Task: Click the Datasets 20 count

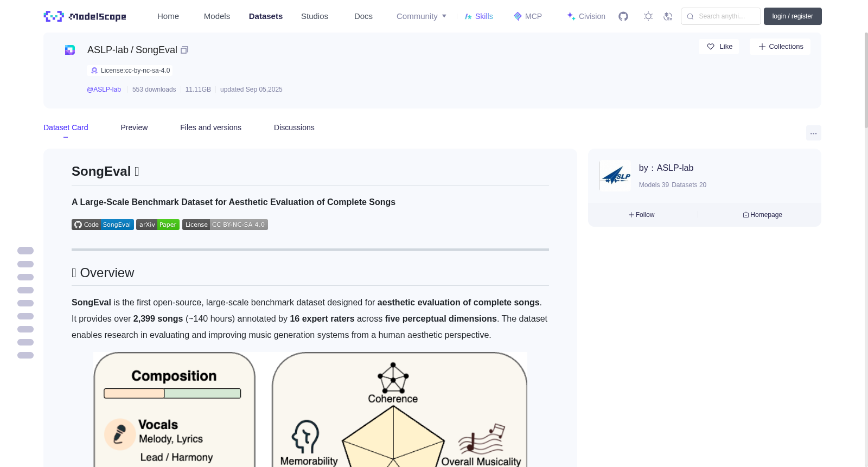Action: (x=689, y=185)
